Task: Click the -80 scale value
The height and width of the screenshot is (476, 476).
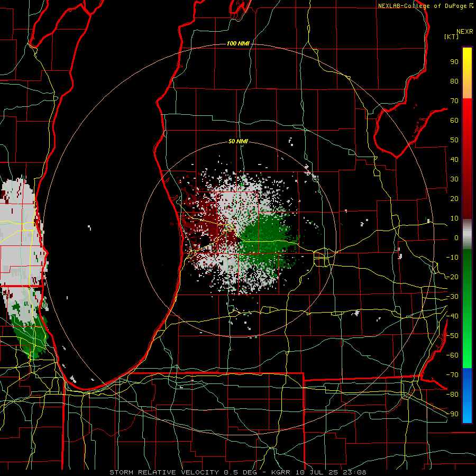Action: pyautogui.click(x=452, y=395)
